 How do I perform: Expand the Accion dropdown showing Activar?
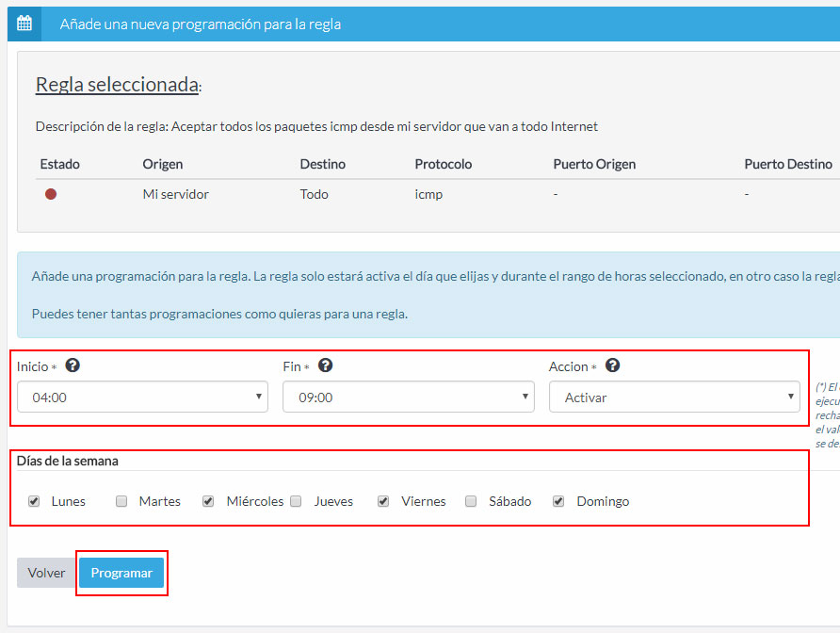coord(674,398)
